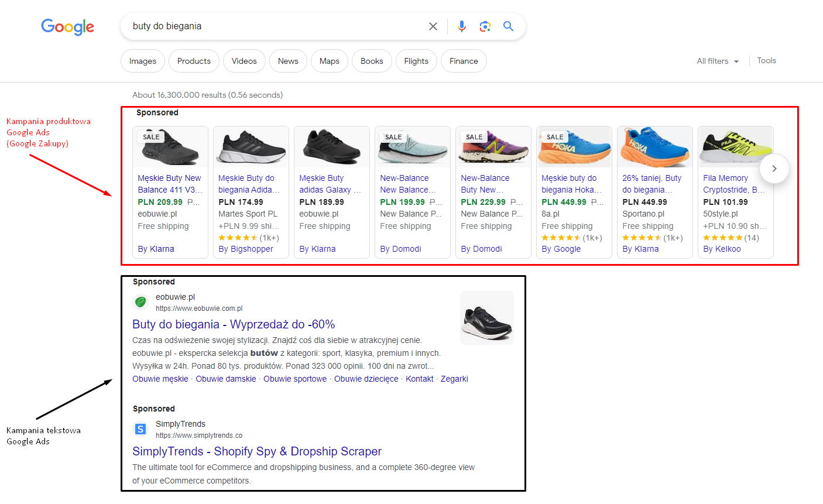
Task: Open Google Lens image search icon
Action: pos(485,26)
